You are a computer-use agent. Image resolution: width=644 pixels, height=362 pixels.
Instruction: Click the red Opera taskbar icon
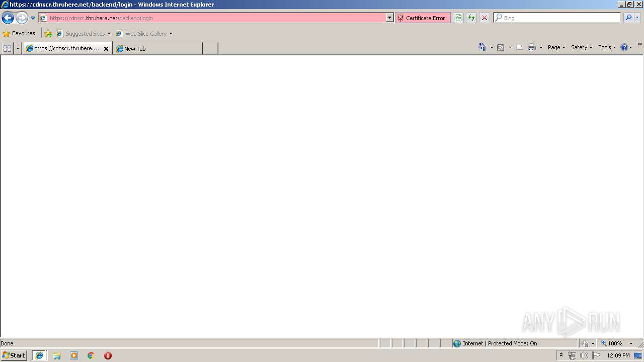[108, 355]
